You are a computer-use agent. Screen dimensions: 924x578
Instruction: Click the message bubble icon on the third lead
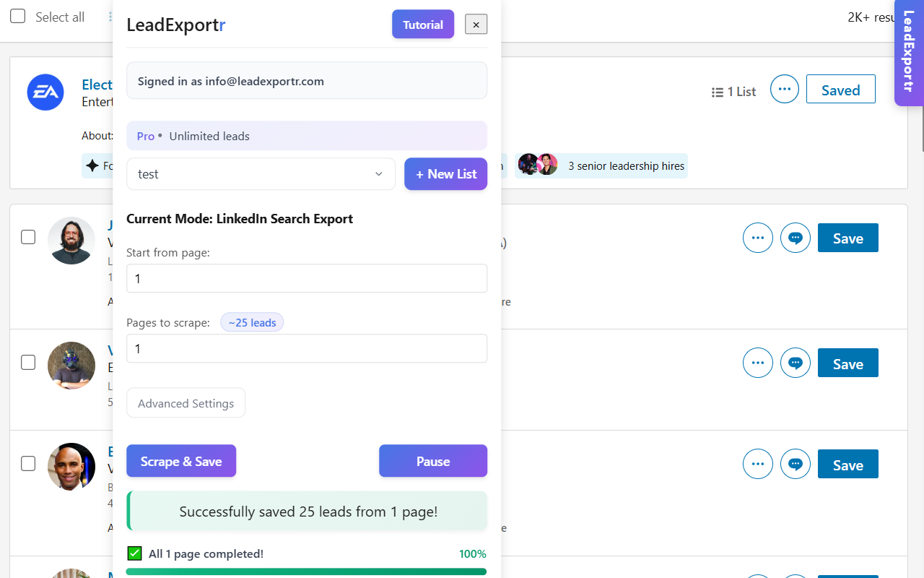[x=795, y=464]
